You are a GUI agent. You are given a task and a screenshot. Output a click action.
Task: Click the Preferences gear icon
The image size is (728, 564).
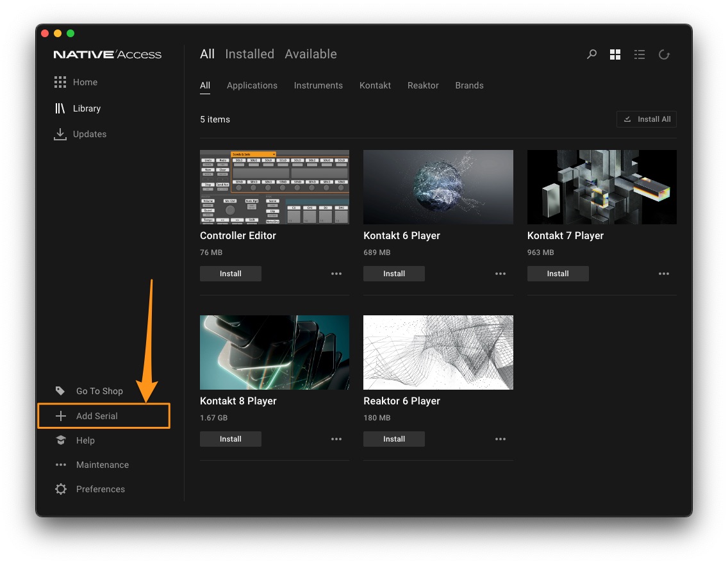pyautogui.click(x=61, y=489)
